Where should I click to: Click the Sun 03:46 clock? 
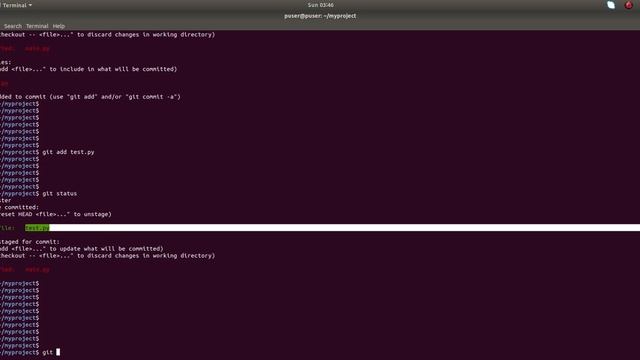(x=320, y=5)
